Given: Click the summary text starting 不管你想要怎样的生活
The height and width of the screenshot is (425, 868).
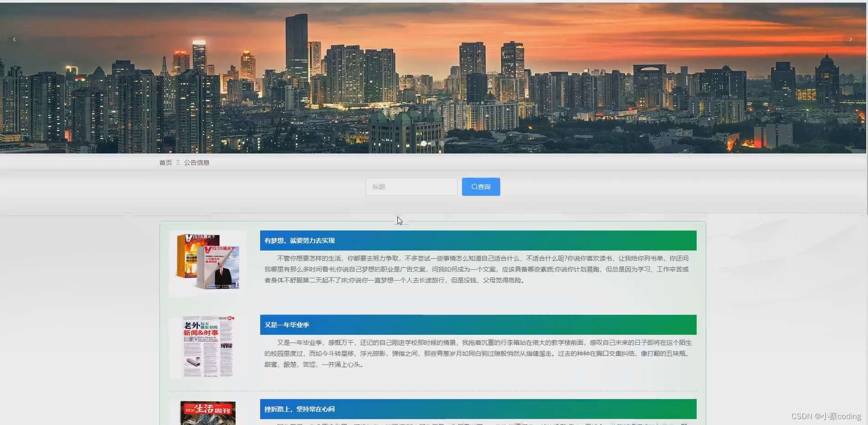Looking at the screenshot, I should pyautogui.click(x=477, y=269).
